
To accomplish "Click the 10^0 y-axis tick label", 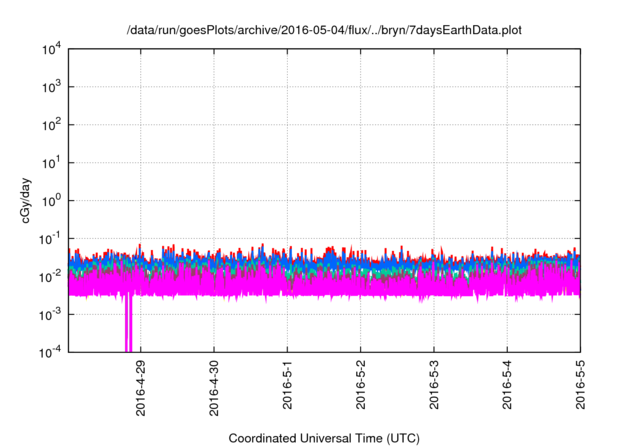I will (51, 201).
